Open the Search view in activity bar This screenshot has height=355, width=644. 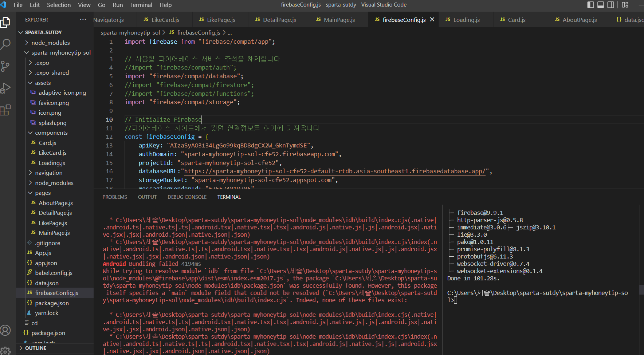[x=5, y=44]
